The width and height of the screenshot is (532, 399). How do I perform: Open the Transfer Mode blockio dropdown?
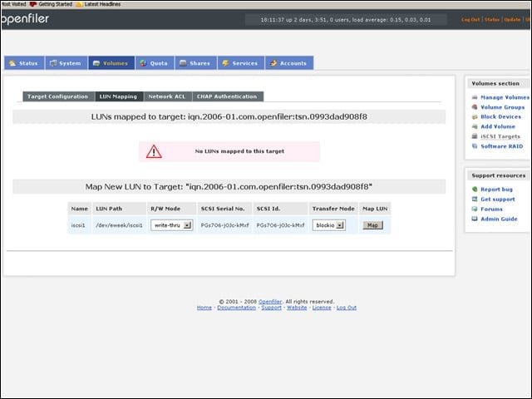329,225
